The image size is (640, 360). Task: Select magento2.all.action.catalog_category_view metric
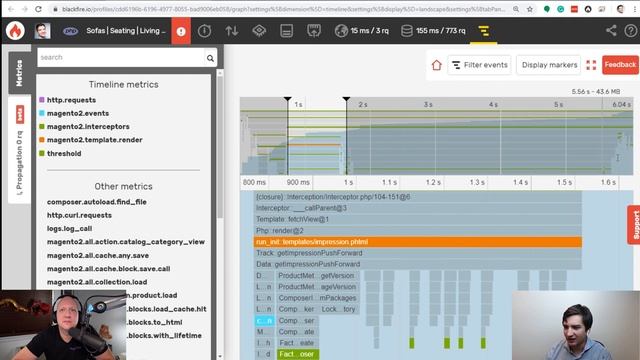(x=126, y=242)
